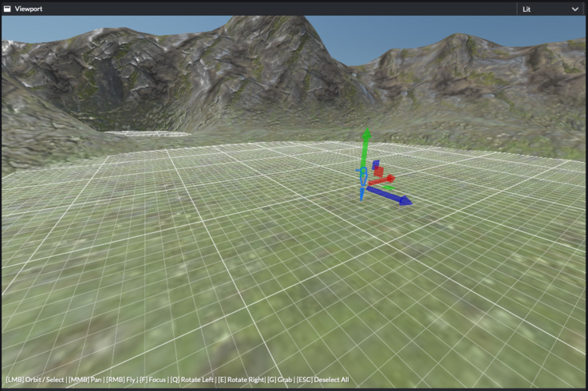Screen dimensions: 588x391
Task: Select the Viewport tab label
Action: (29, 9)
